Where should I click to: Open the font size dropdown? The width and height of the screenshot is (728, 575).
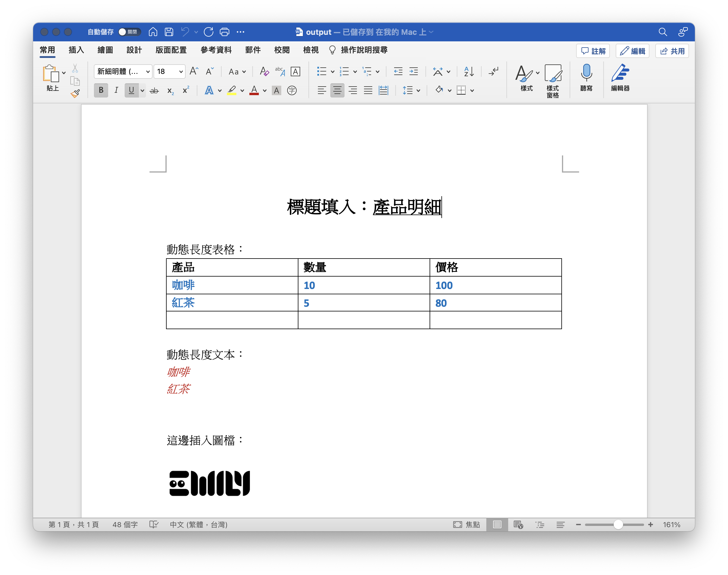point(181,72)
